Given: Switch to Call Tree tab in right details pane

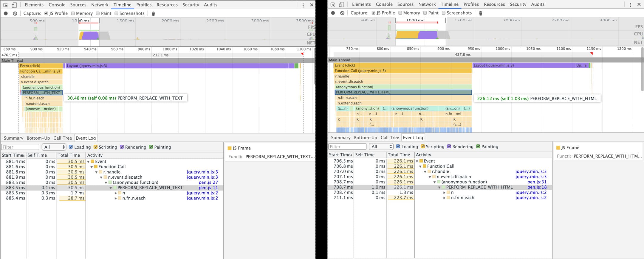Looking at the screenshot, I should [390, 138].
